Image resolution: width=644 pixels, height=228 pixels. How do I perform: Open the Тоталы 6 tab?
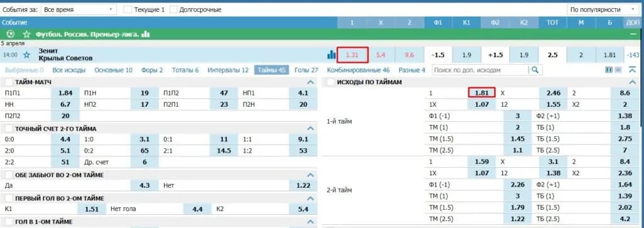(186, 70)
